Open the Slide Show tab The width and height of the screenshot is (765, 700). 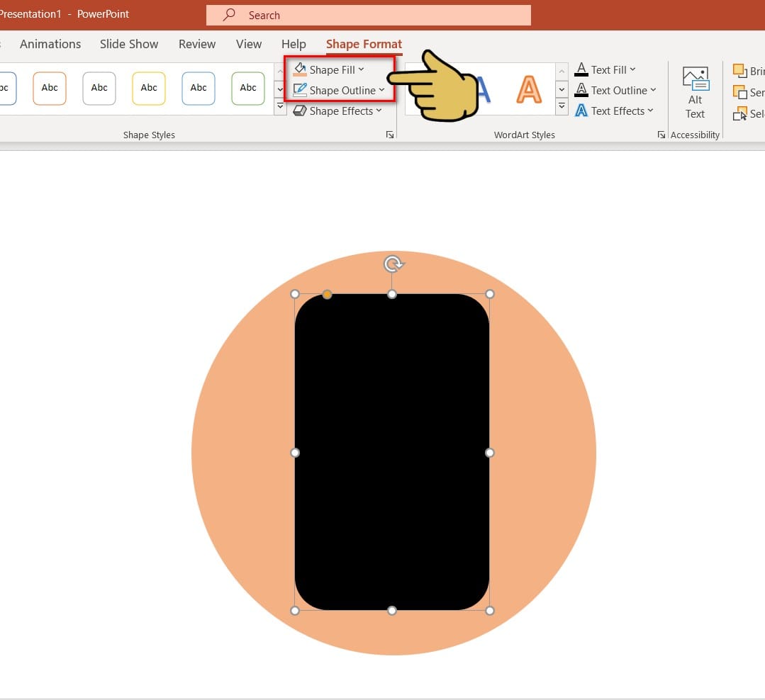(129, 44)
